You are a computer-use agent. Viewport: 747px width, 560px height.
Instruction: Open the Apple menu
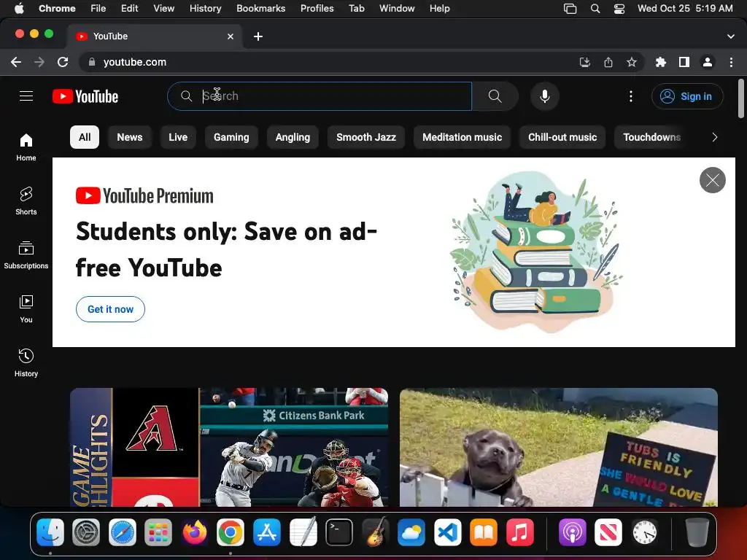pyautogui.click(x=19, y=9)
